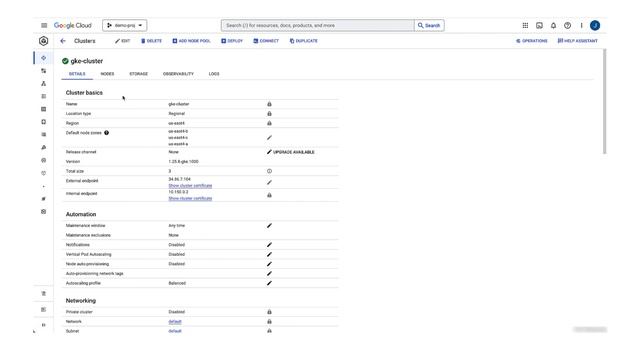Click the page vertical scrollbar
Image resolution: width=640 pixels, height=360 pixels.
pos(604,101)
